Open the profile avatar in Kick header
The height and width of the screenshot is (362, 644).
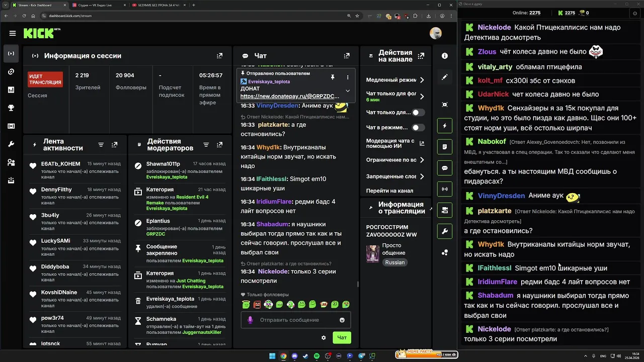coord(436,33)
